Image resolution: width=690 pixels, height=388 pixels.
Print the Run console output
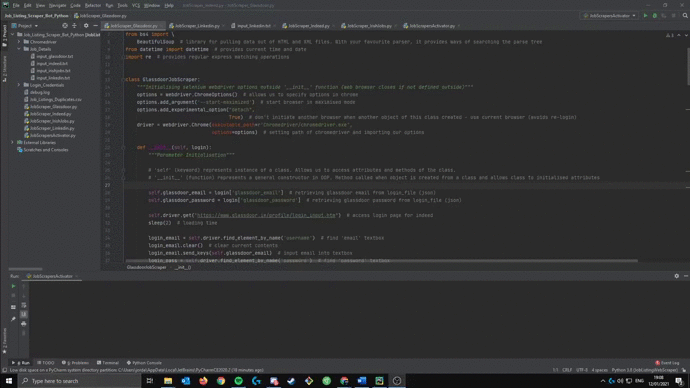[x=24, y=324]
